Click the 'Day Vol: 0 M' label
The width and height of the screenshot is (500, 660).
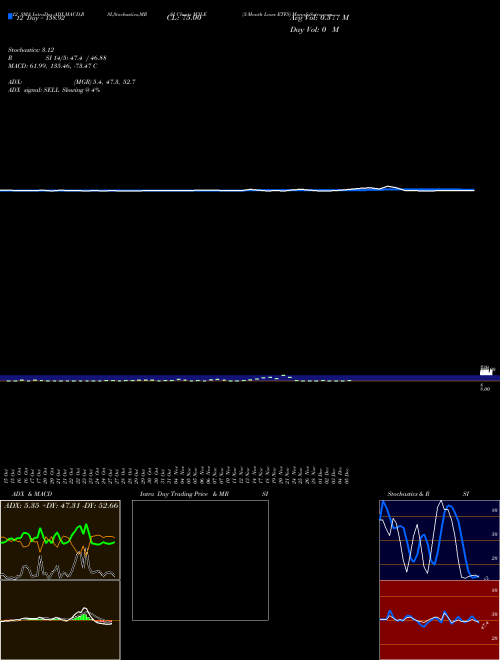point(314,29)
